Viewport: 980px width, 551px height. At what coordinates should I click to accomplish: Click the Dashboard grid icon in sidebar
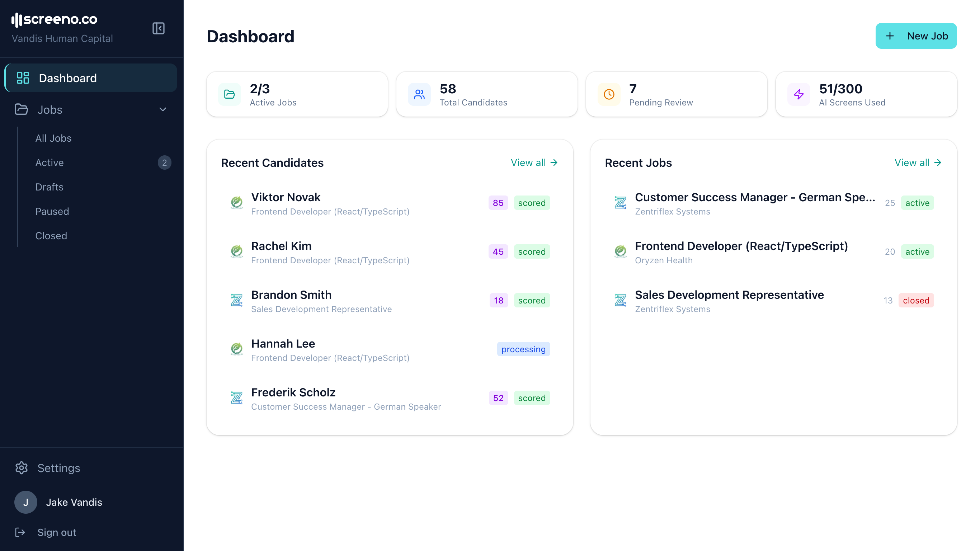click(23, 77)
